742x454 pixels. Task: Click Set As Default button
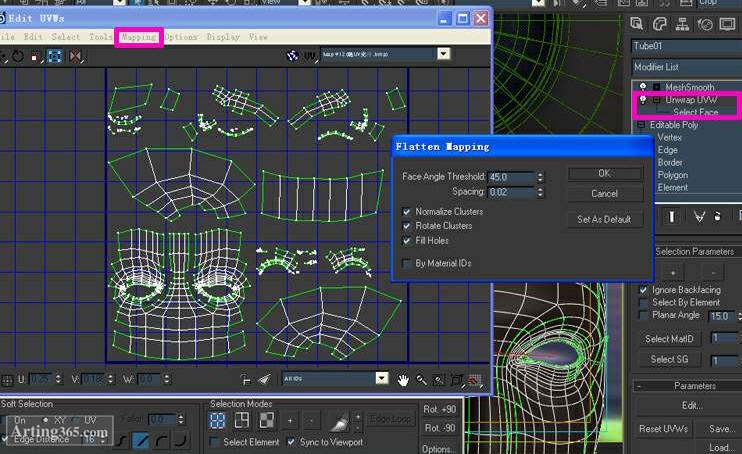[x=604, y=219]
